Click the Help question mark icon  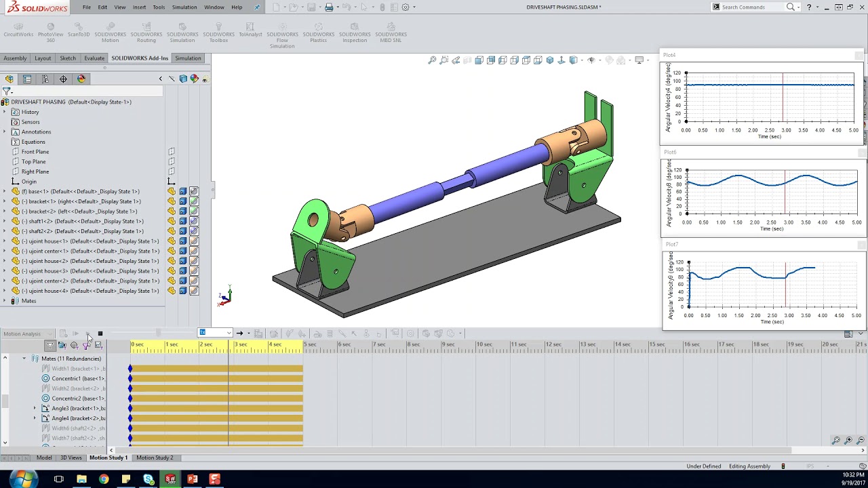[x=809, y=7]
